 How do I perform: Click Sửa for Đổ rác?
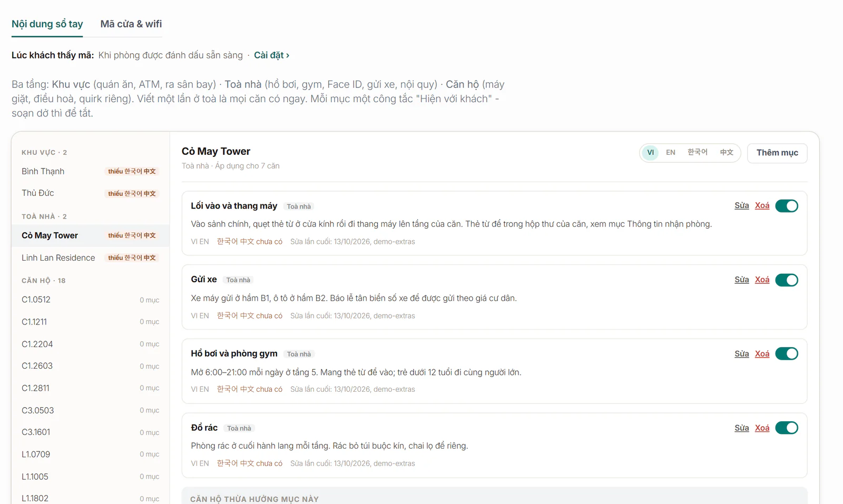(x=742, y=428)
